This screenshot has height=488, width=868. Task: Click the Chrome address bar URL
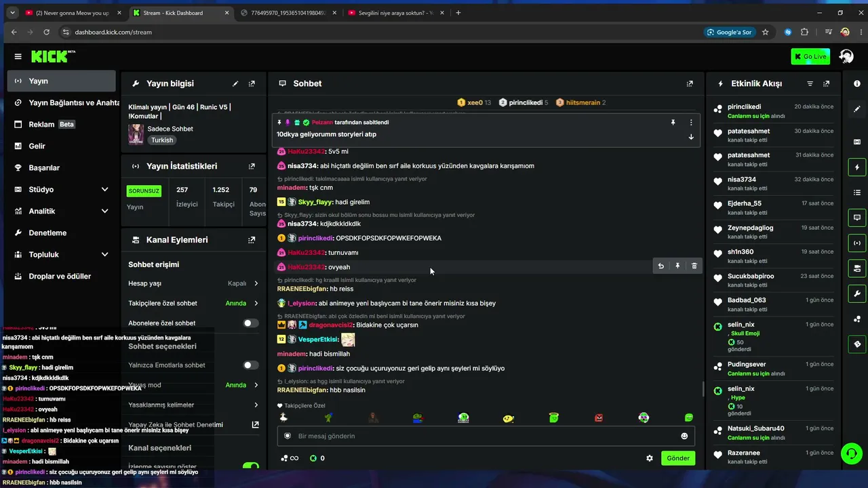point(113,32)
